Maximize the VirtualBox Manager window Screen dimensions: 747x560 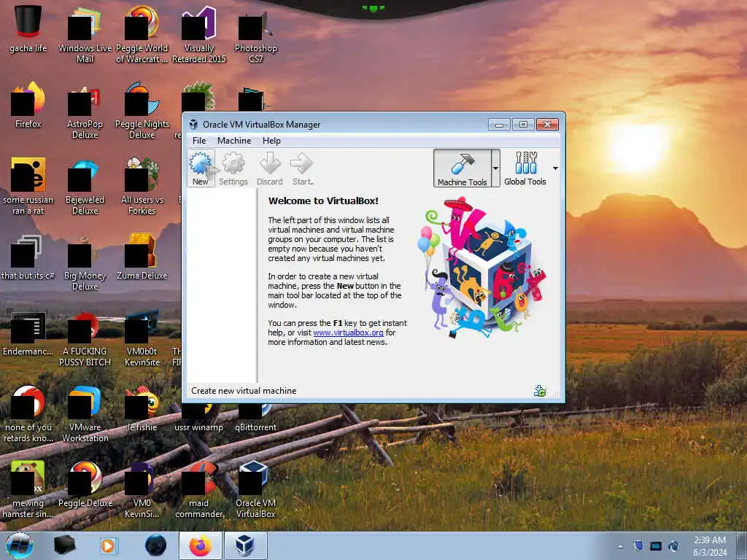[523, 125]
